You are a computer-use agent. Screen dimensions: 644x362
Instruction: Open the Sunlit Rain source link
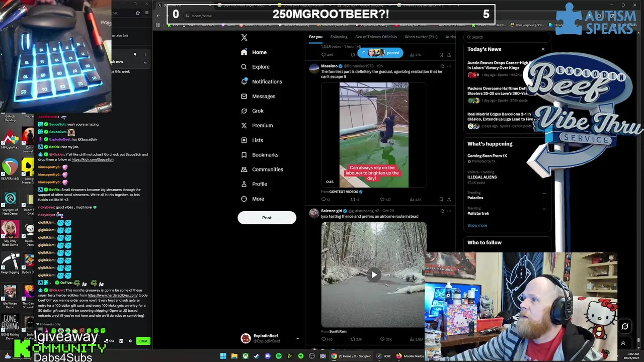[x=338, y=331]
